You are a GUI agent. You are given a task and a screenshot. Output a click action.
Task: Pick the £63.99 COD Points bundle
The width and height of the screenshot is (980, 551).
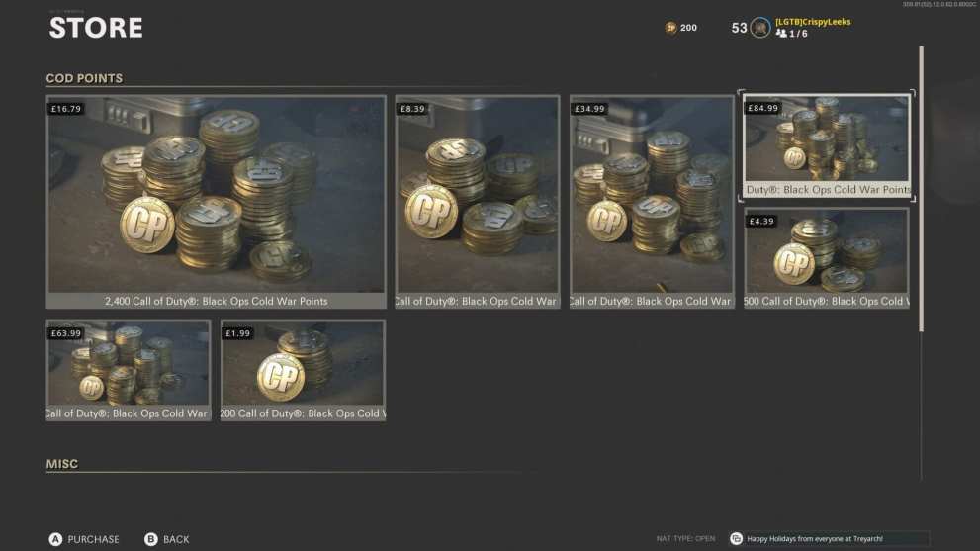pyautogui.click(x=129, y=370)
